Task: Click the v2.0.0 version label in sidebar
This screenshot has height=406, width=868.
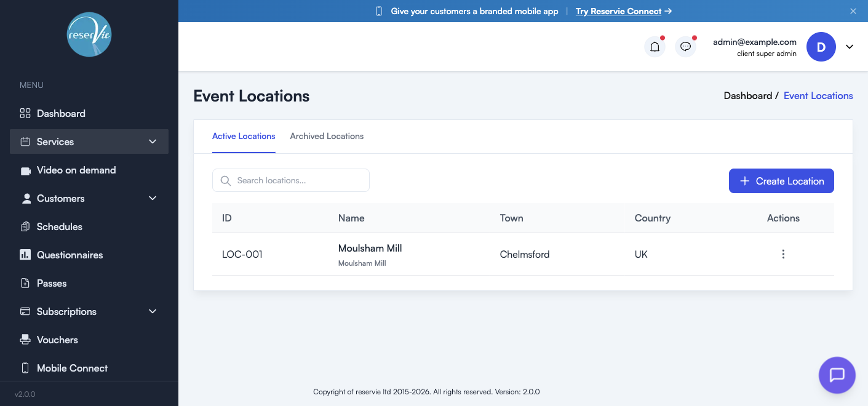Action: click(x=25, y=394)
